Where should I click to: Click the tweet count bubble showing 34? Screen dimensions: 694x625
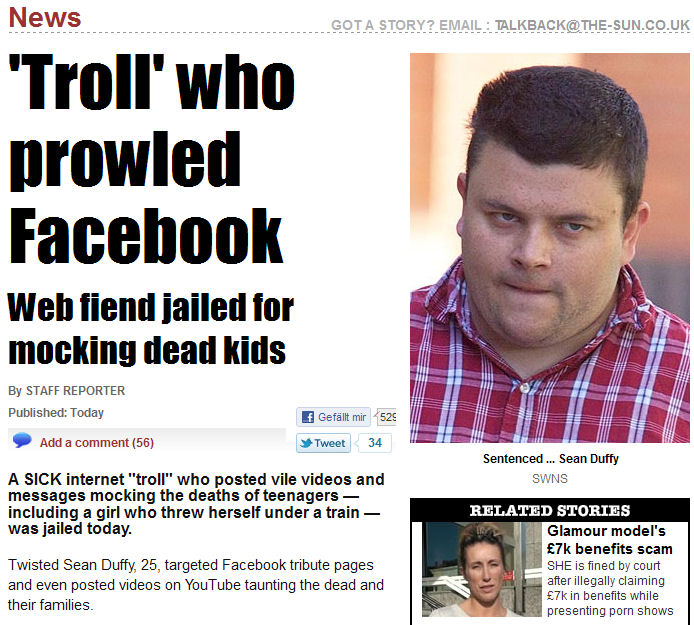point(374,443)
